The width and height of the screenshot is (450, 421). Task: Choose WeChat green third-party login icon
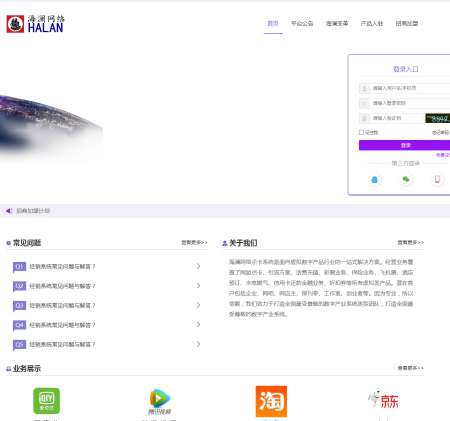[x=406, y=180]
